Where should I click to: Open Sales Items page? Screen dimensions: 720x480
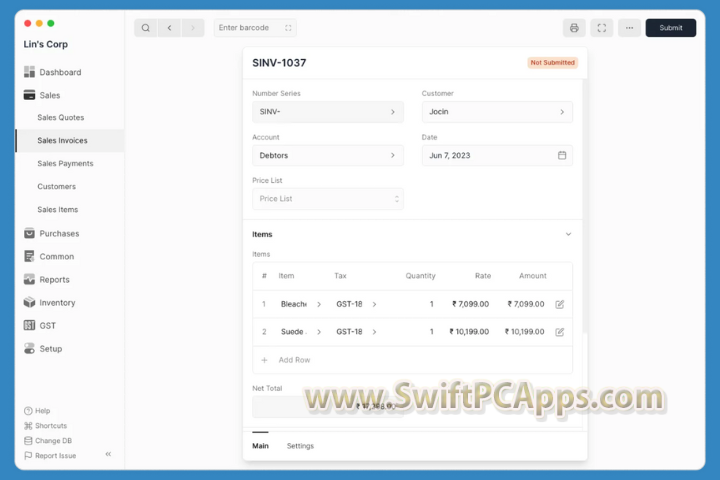pyautogui.click(x=58, y=209)
